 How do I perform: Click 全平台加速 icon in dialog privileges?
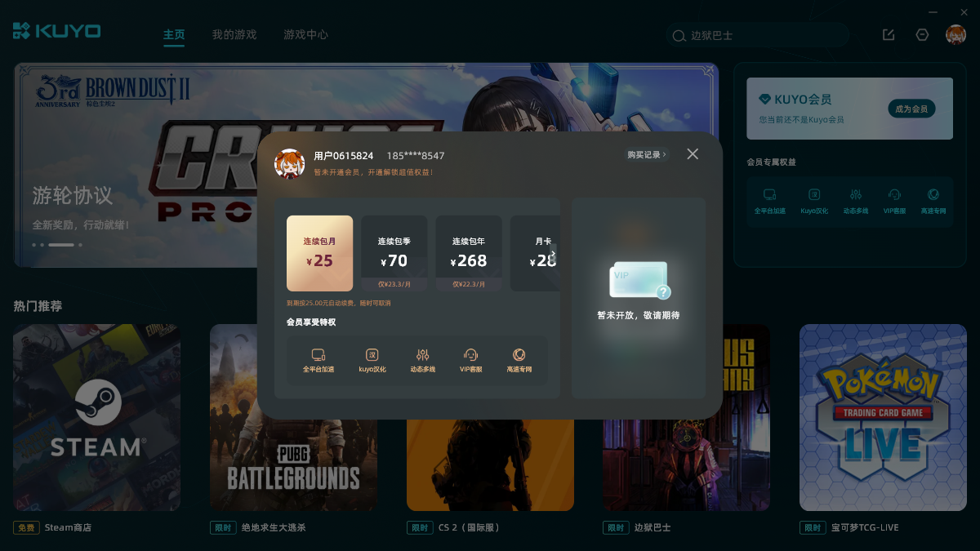coord(318,355)
